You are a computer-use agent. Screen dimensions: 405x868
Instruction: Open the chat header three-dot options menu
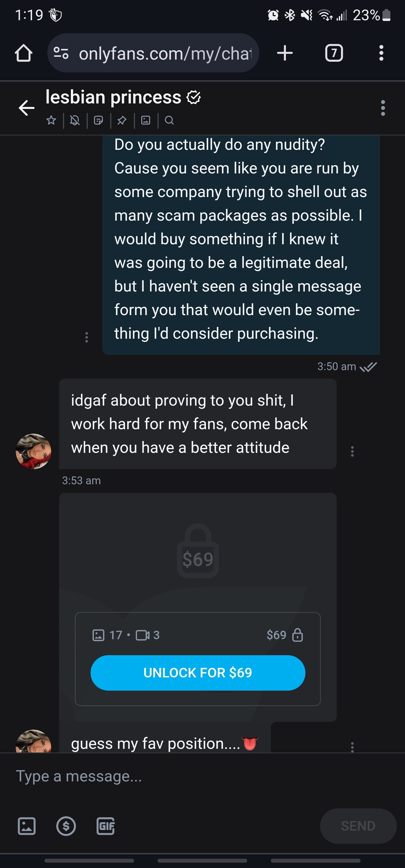pyautogui.click(x=383, y=108)
